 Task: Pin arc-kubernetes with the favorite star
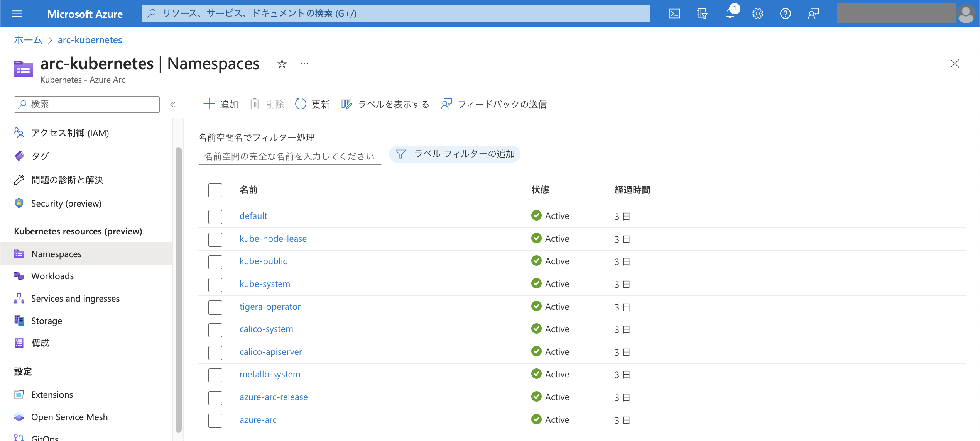click(x=282, y=64)
